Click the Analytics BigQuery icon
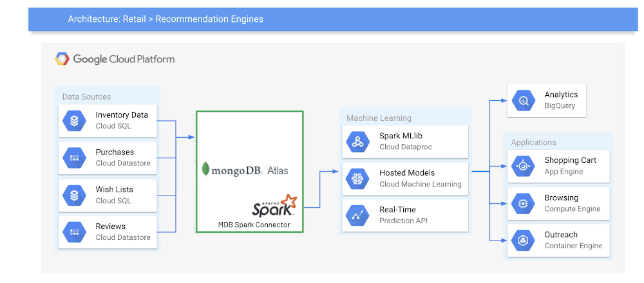 (523, 100)
